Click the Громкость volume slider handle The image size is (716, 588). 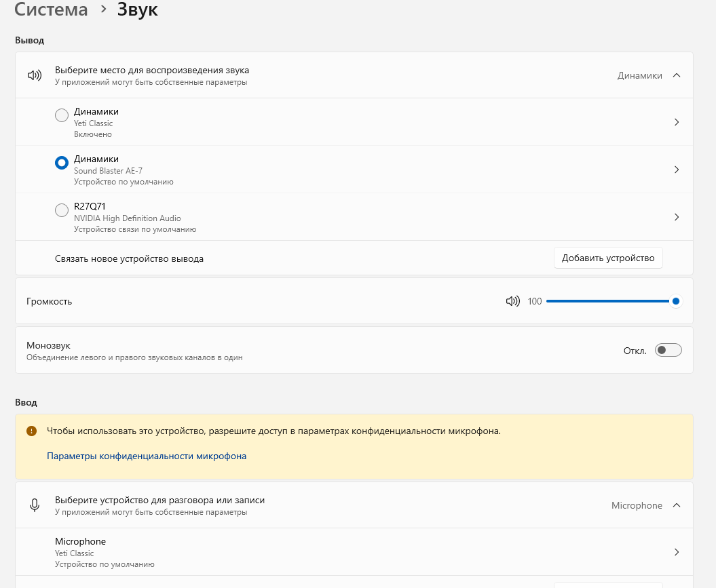click(675, 301)
